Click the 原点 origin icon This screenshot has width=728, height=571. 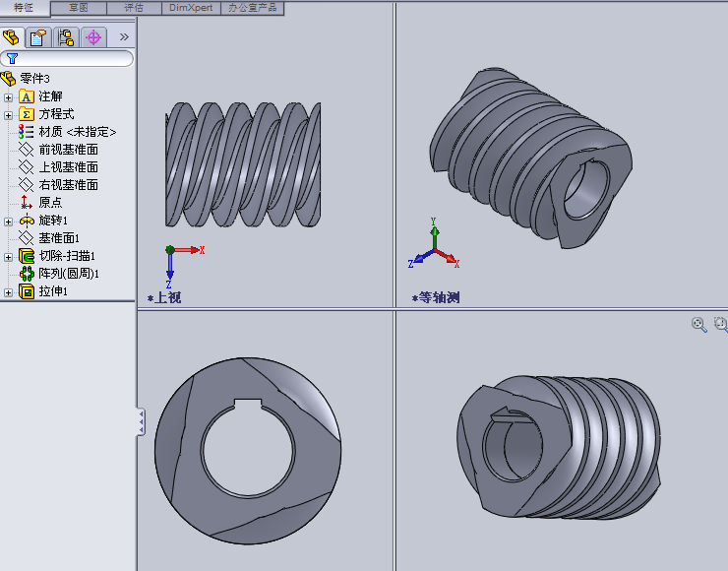[26, 203]
